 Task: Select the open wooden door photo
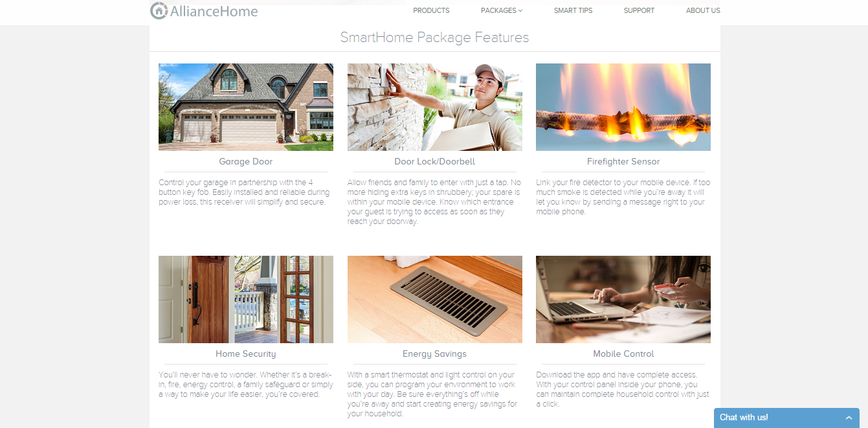pyautogui.click(x=246, y=299)
